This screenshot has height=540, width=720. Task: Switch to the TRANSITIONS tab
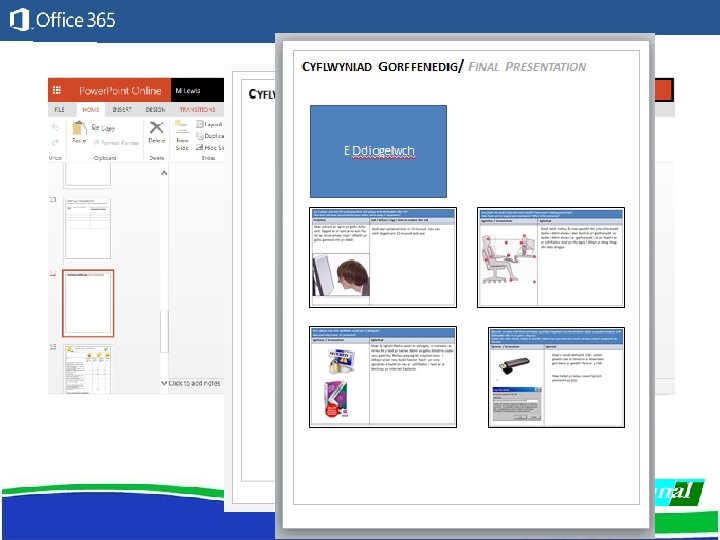click(197, 109)
